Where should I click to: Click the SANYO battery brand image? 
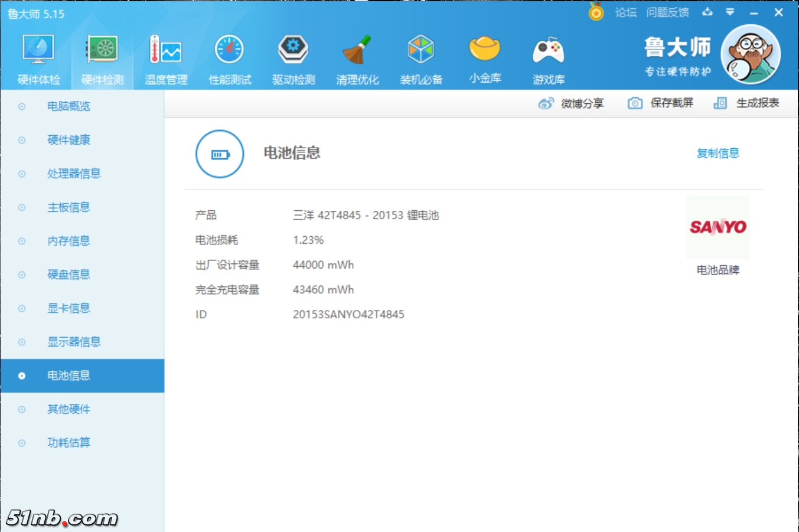click(x=718, y=227)
